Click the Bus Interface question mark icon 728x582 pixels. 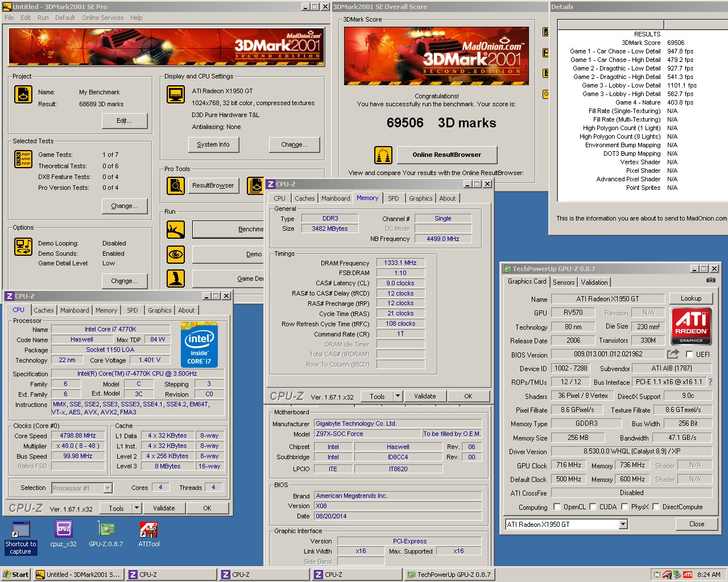click(x=710, y=382)
